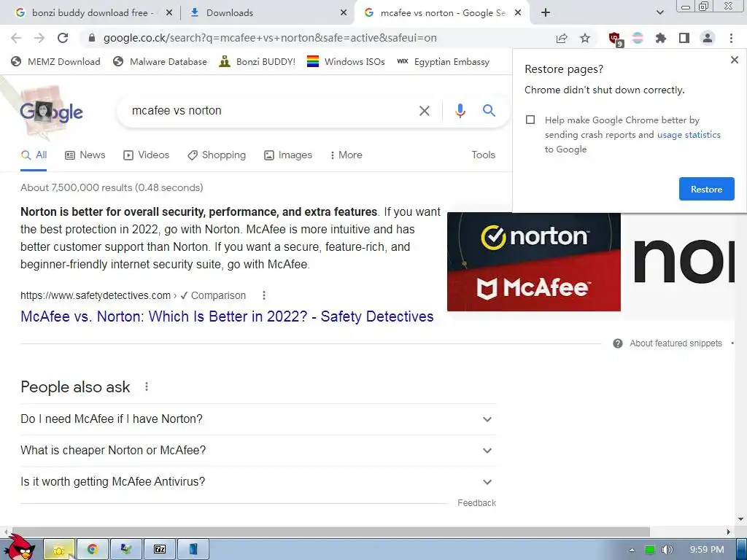Switch to News results
The image size is (747, 560).
[x=85, y=155]
